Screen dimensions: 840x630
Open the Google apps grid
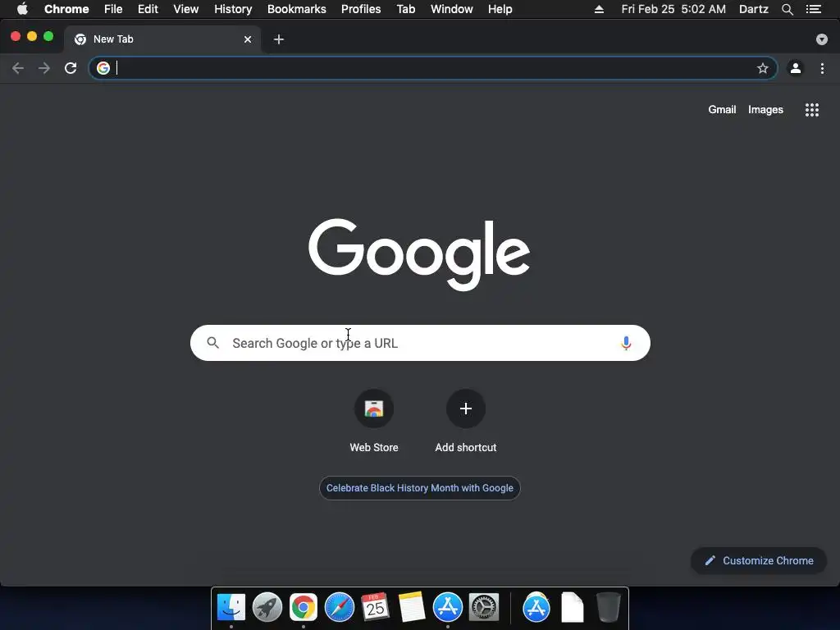pyautogui.click(x=811, y=110)
